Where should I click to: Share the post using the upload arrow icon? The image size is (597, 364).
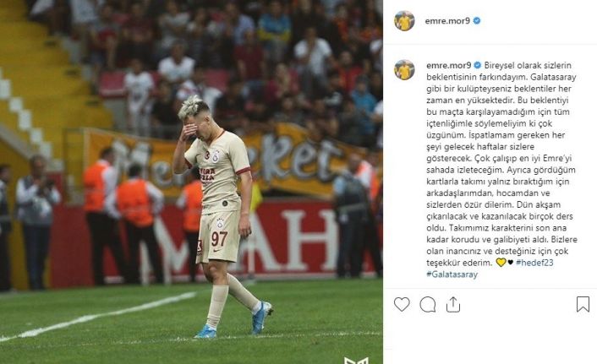click(x=453, y=304)
